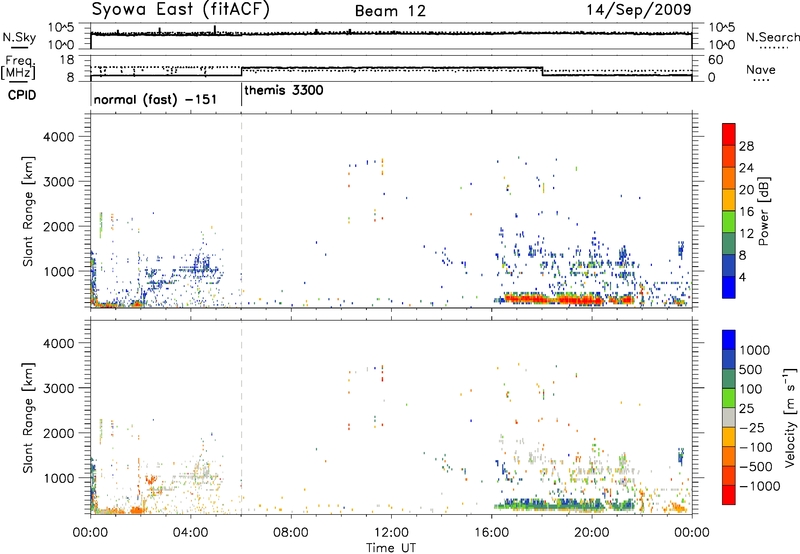Click the "16" label on Power colorbar

coord(746,212)
